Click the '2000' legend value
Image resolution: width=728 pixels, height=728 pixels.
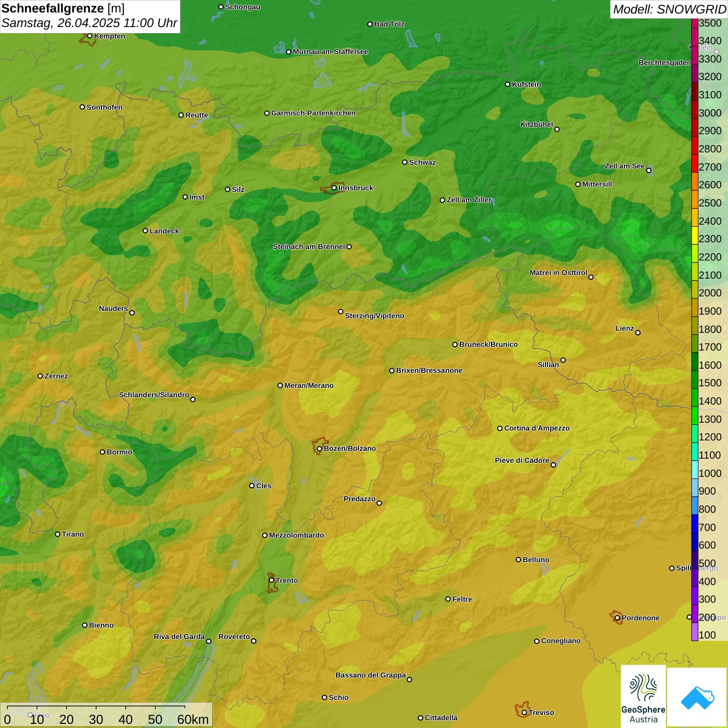[710, 293]
